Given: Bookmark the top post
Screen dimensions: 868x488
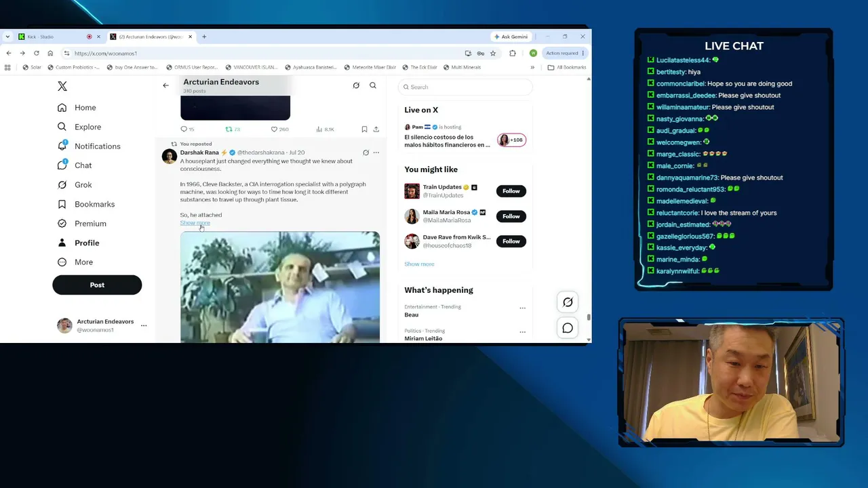Looking at the screenshot, I should click(364, 129).
